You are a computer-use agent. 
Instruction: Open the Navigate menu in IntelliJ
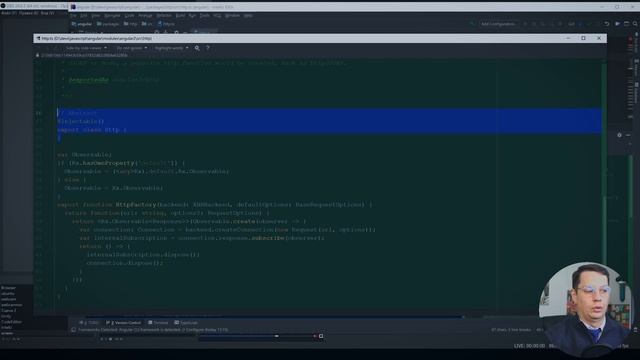[112, 16]
